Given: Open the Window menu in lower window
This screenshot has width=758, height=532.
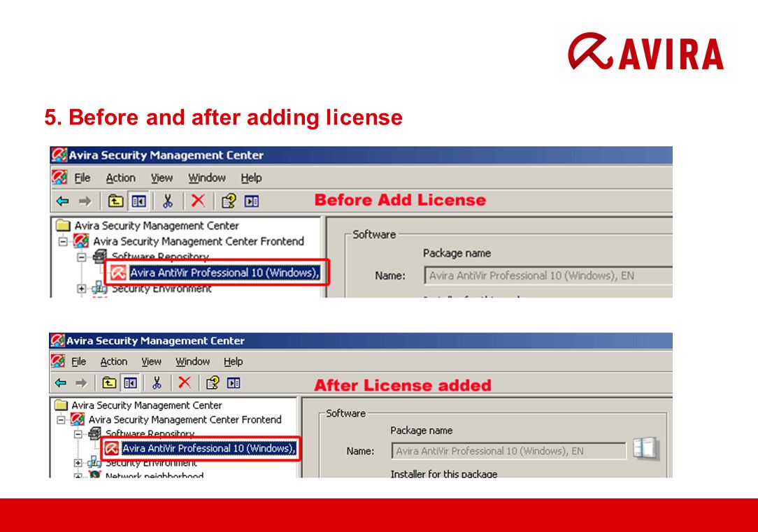Looking at the screenshot, I should (192, 361).
